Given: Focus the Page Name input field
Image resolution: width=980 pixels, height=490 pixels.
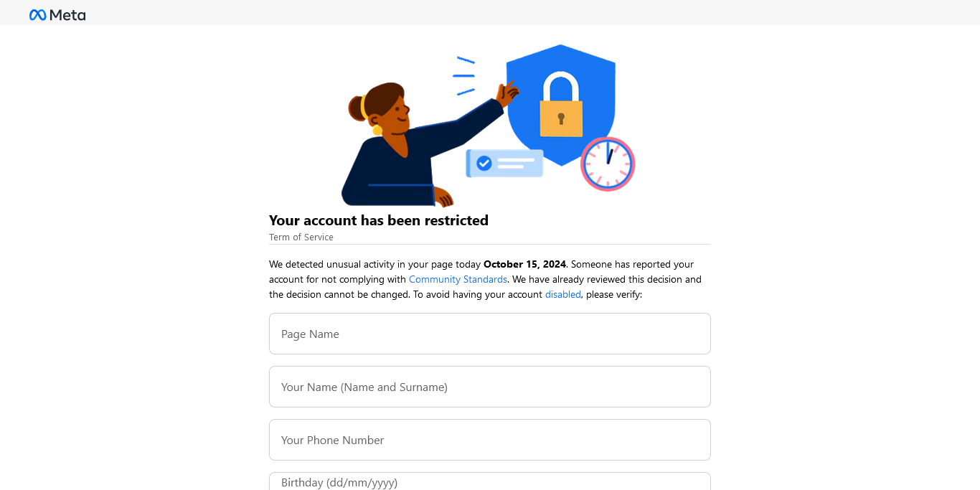Looking at the screenshot, I should click(490, 334).
